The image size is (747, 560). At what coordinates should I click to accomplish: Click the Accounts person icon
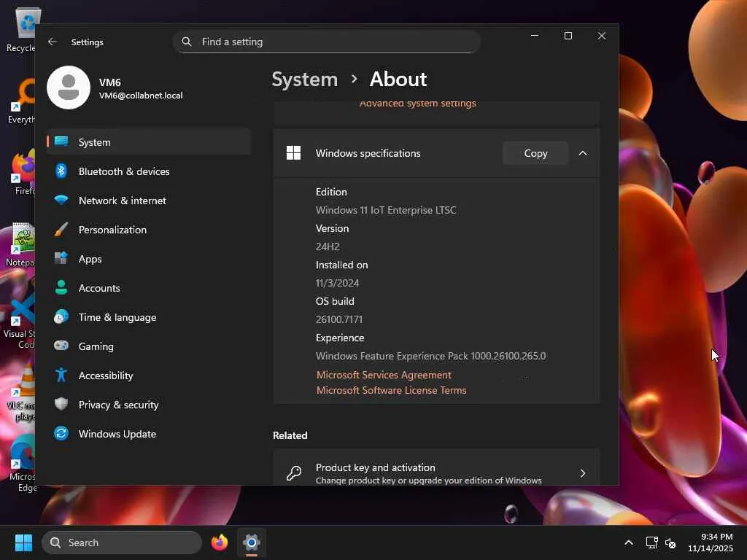[x=61, y=287]
